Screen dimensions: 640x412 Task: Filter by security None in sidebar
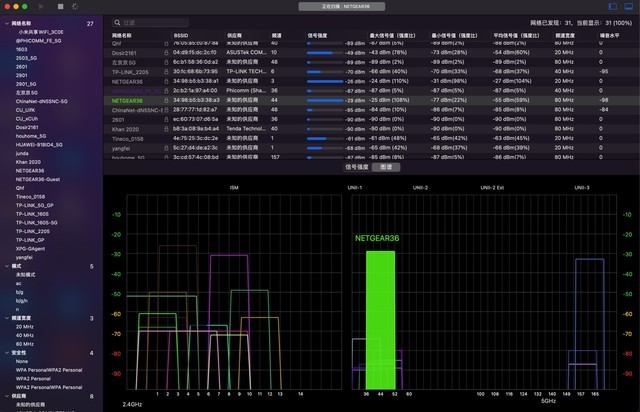22,361
